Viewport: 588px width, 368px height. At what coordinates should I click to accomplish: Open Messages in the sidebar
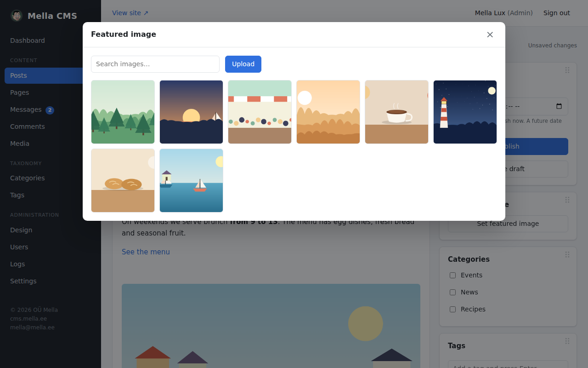coord(51,109)
